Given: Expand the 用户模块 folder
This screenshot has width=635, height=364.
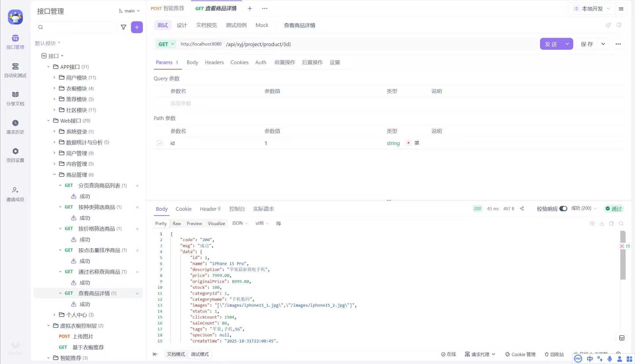Looking at the screenshot, I should click(x=54, y=77).
